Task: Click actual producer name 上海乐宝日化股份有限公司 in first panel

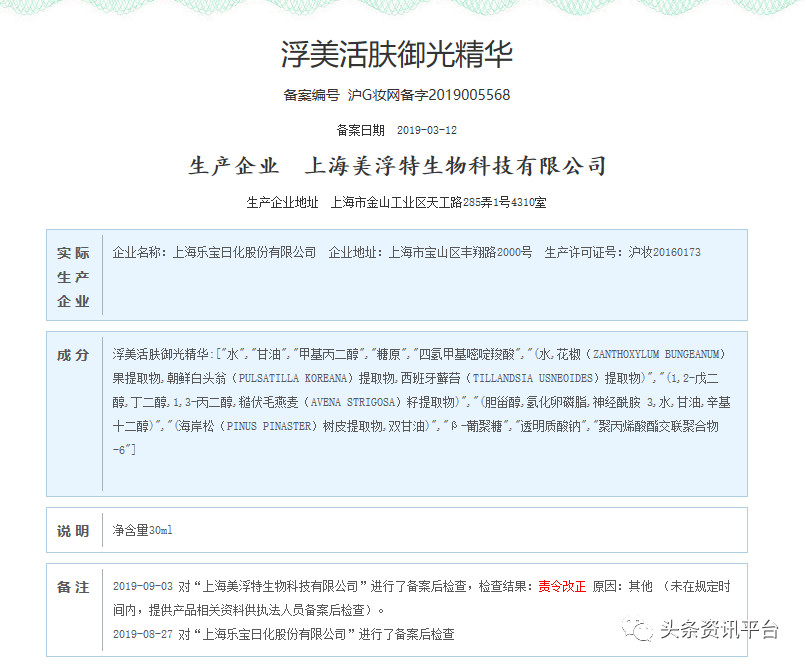Action: [x=244, y=252]
